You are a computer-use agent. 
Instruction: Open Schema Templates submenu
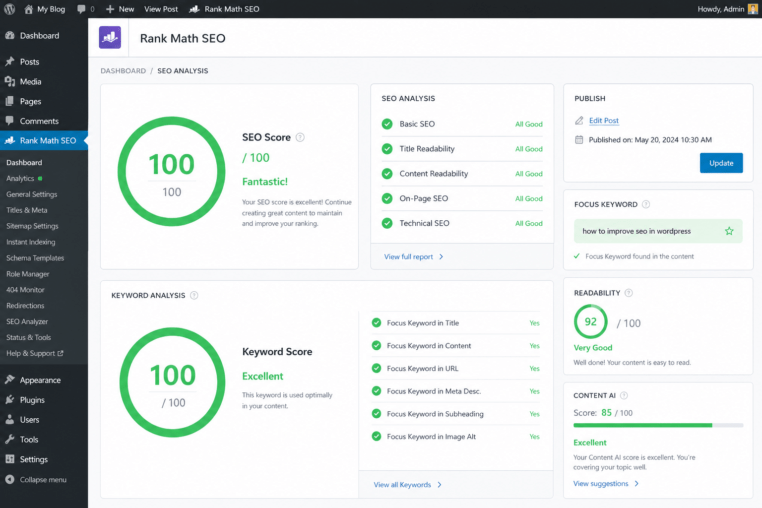35,258
